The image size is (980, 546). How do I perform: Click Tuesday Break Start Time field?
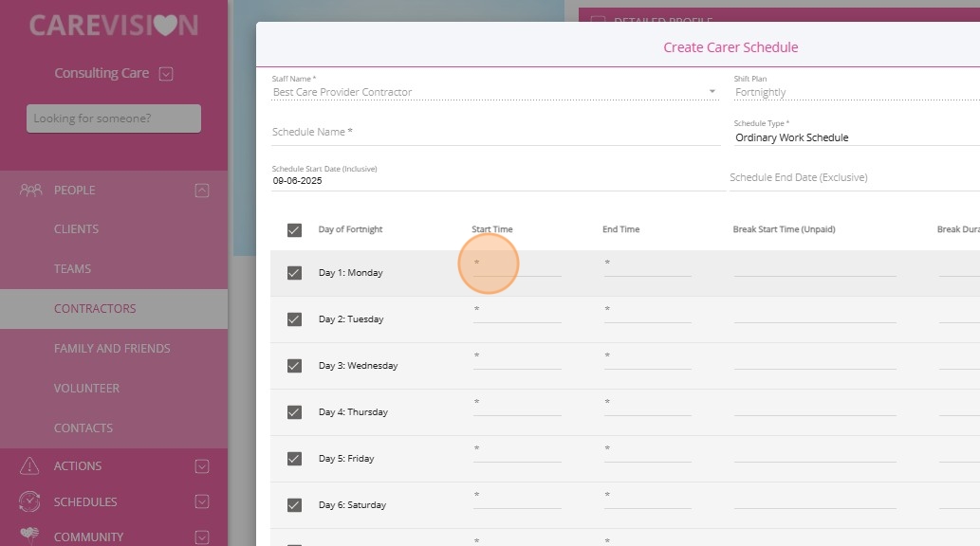815,315
